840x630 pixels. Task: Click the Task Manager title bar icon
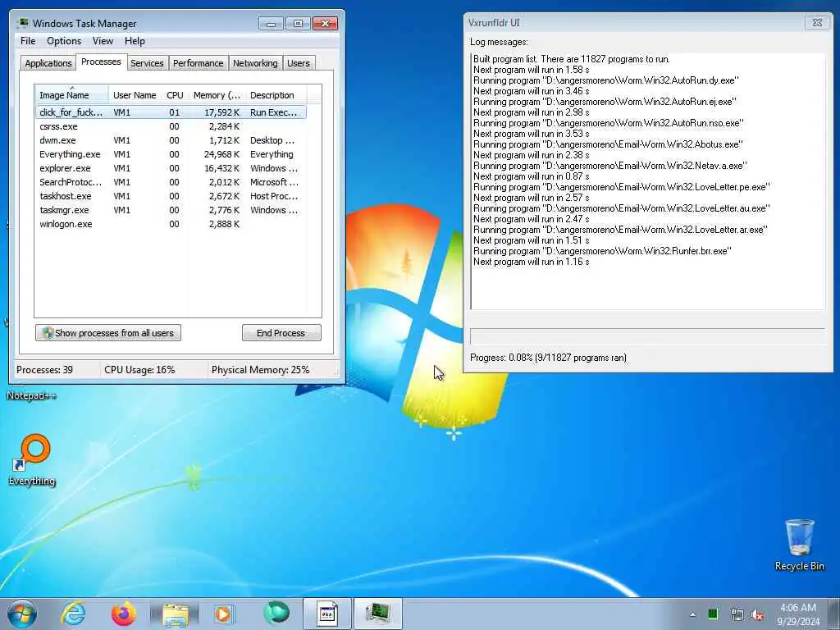22,23
